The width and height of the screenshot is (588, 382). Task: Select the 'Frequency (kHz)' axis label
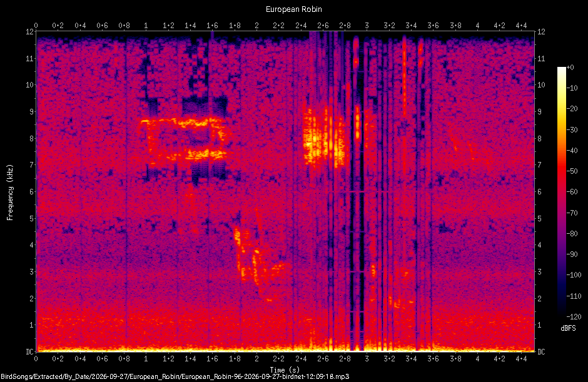10,193
